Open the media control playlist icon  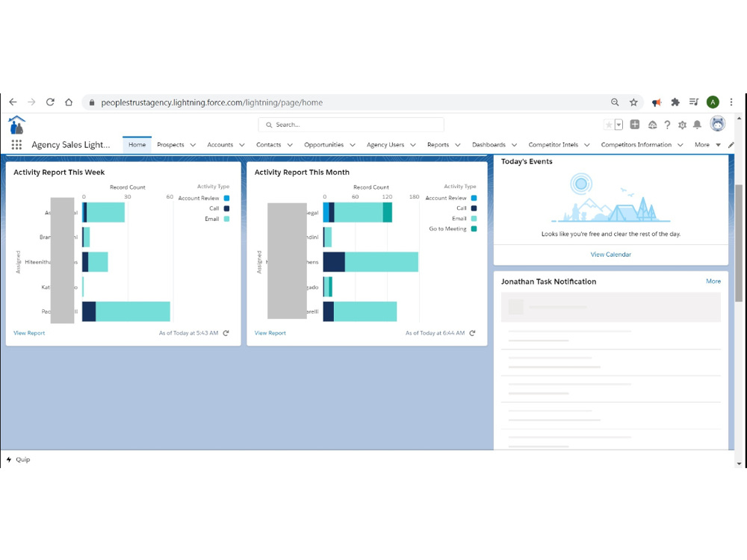(x=694, y=102)
